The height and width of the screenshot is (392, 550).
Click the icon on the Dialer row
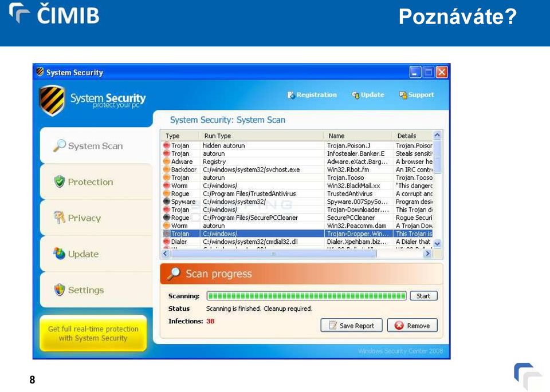pos(167,241)
